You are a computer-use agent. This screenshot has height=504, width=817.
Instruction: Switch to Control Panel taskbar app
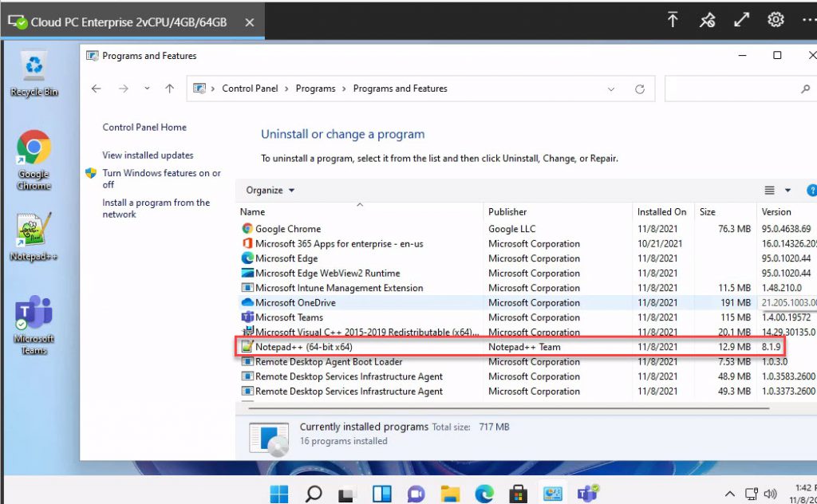(x=552, y=493)
